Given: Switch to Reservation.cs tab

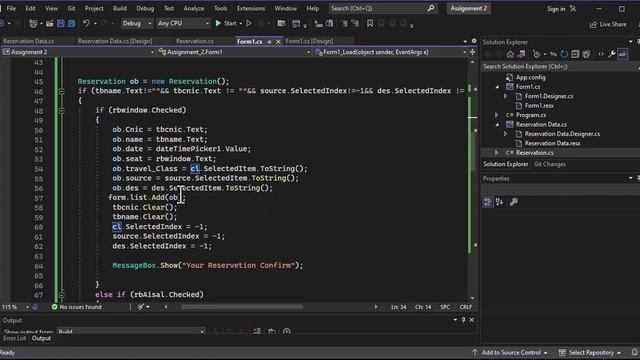Looking at the screenshot, I should (195, 41).
